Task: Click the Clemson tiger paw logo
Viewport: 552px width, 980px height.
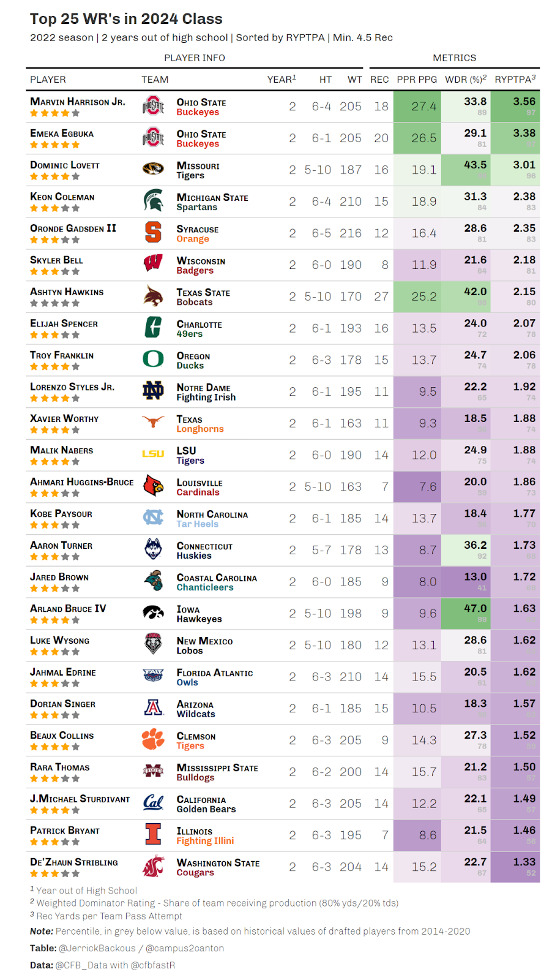Action: tap(153, 739)
